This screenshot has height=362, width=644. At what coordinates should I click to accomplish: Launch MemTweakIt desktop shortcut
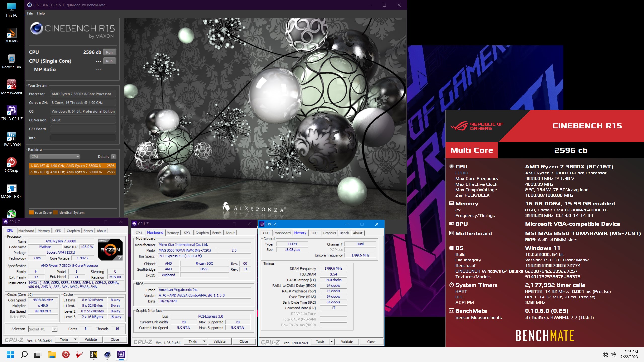tap(11, 87)
